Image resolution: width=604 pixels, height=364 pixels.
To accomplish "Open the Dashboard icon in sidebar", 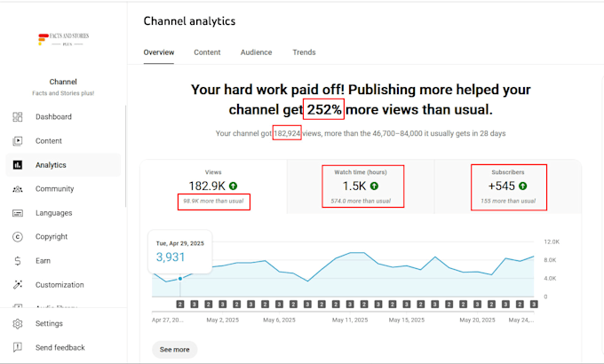I will 18,116.
